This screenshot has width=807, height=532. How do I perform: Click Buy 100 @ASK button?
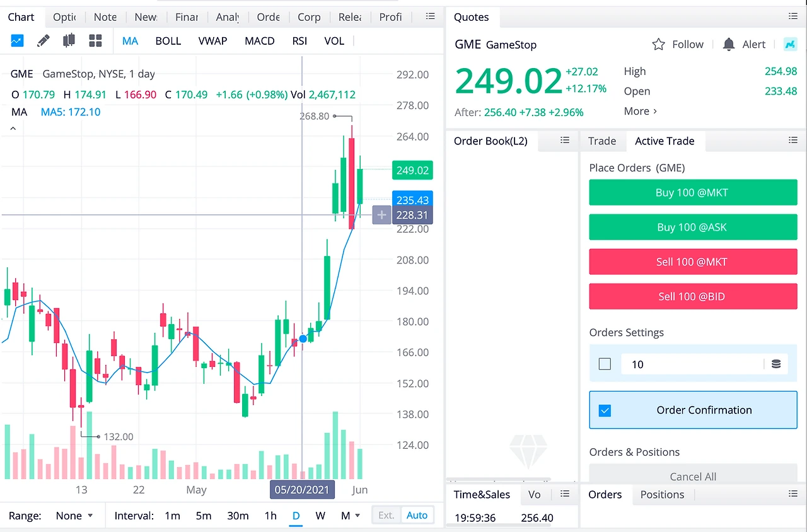tap(693, 227)
